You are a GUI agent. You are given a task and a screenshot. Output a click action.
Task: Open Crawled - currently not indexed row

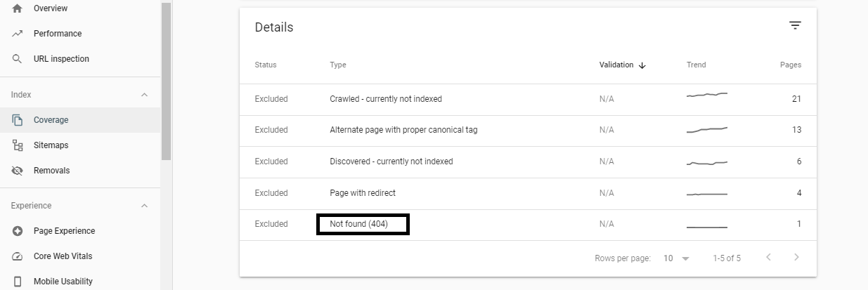(528, 99)
